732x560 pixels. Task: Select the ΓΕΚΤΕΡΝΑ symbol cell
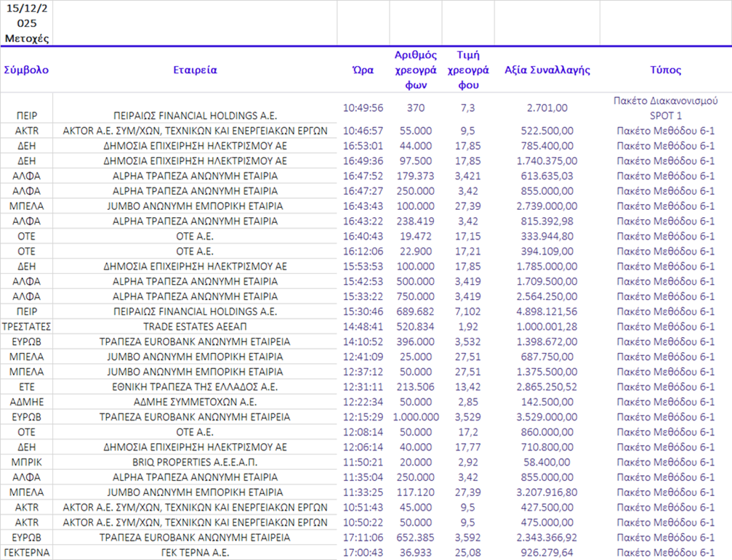point(26,553)
